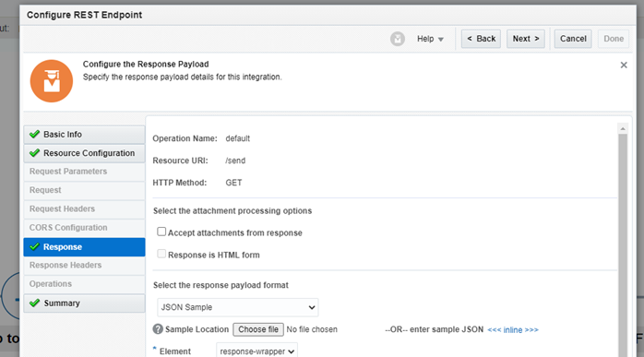Click the orange REST adapter icon
Viewport: 644px width, 357px height.
pos(52,81)
